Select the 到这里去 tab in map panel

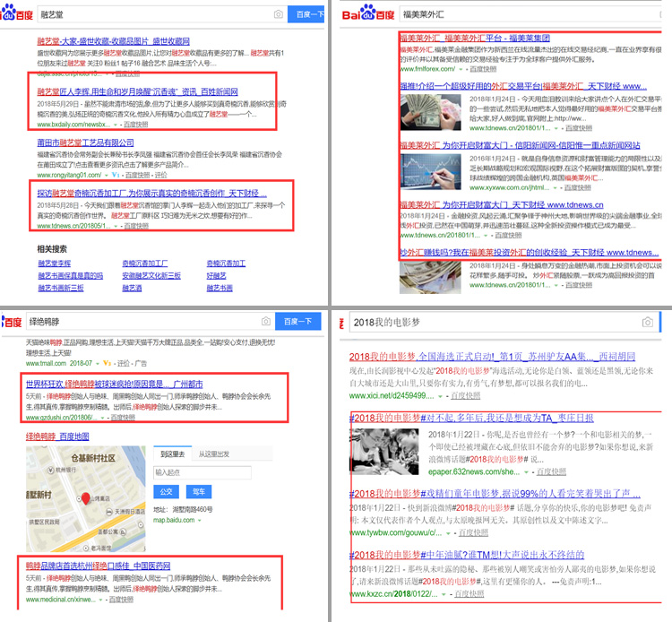pyautogui.click(x=172, y=454)
